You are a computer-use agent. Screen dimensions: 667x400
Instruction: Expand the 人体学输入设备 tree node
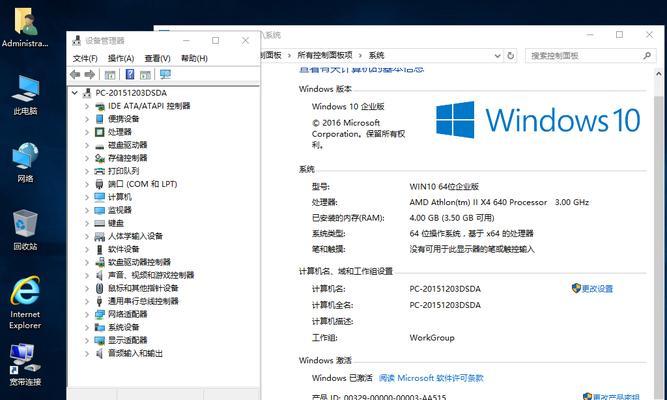coord(87,236)
